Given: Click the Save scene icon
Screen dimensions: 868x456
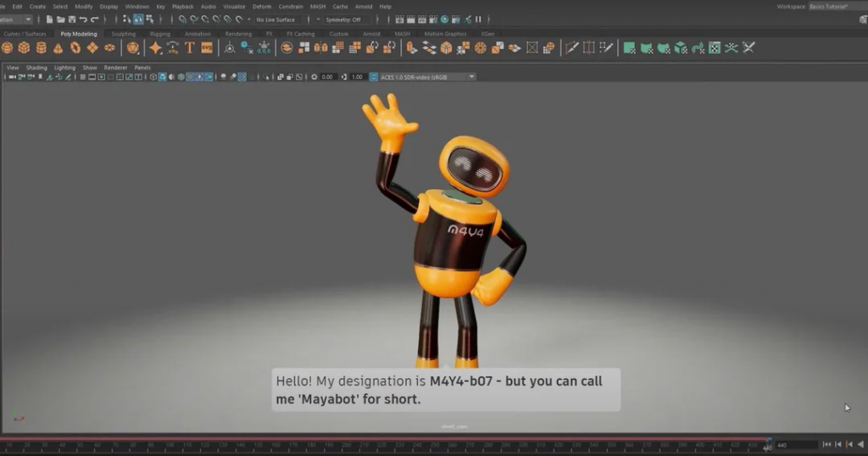Looking at the screenshot, I should 72,19.
